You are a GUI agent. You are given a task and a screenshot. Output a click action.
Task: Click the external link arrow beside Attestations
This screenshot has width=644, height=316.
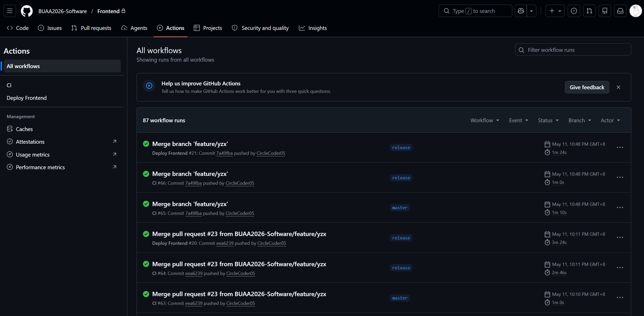115,141
